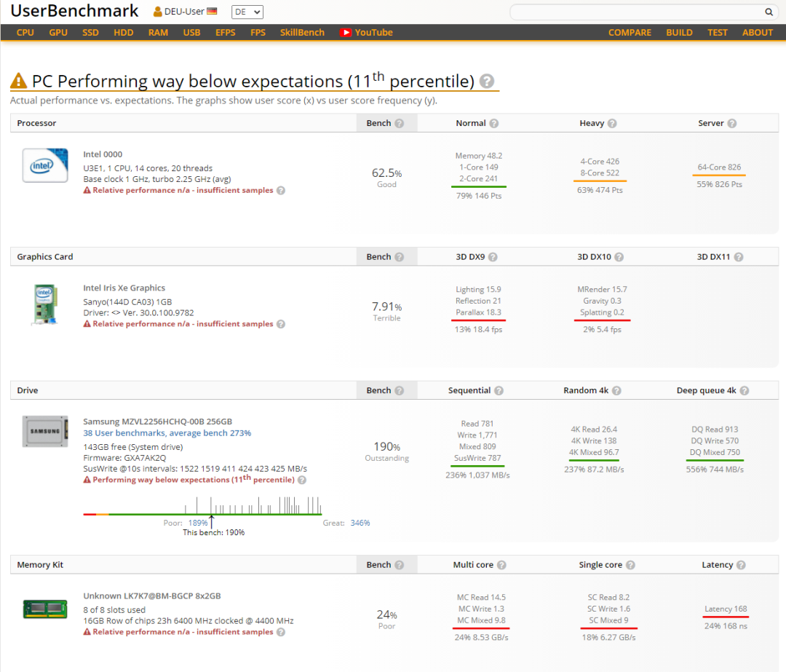Click the search magnifier icon
Image resolution: width=786 pixels, height=672 pixels.
tap(769, 12)
